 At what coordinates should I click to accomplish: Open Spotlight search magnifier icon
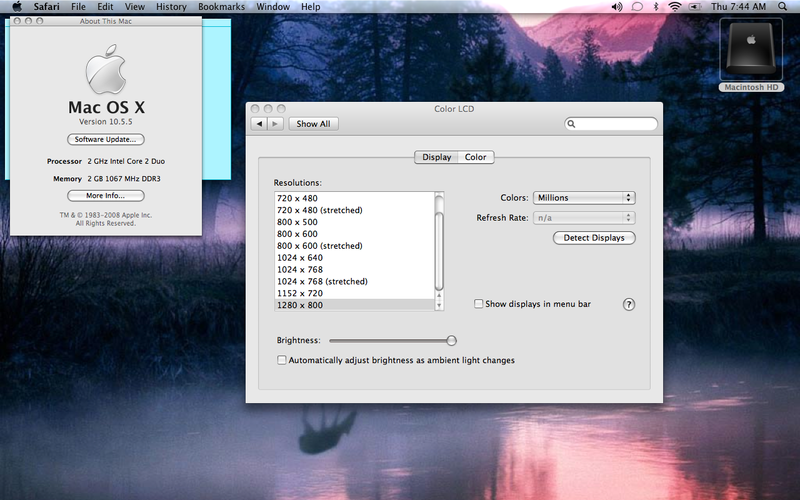coord(783,7)
